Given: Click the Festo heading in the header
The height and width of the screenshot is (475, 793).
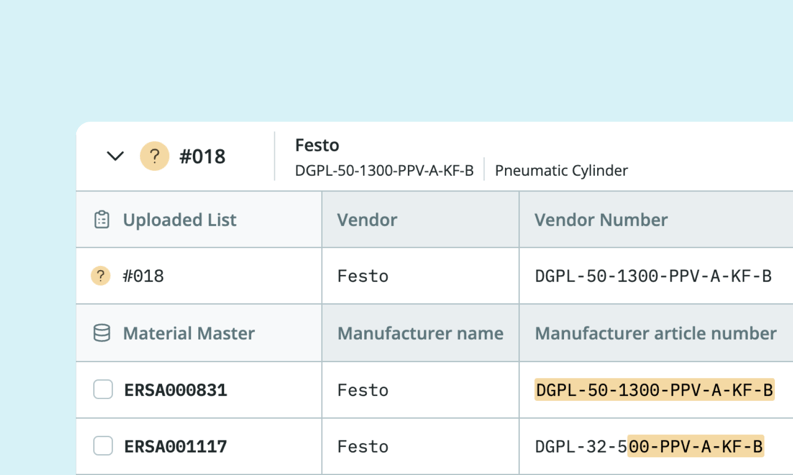Looking at the screenshot, I should tap(317, 145).
